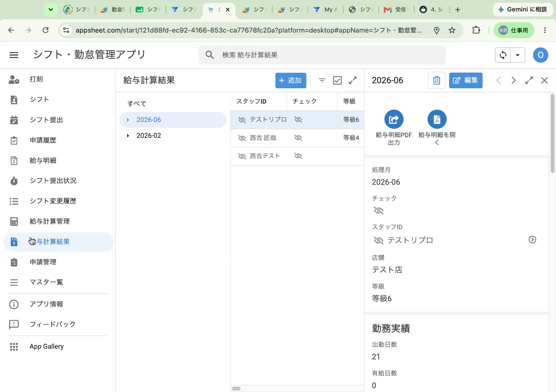The height and width of the screenshot is (392, 556).
Task: Click the detail panel vertical scrollbar
Action: point(552,134)
